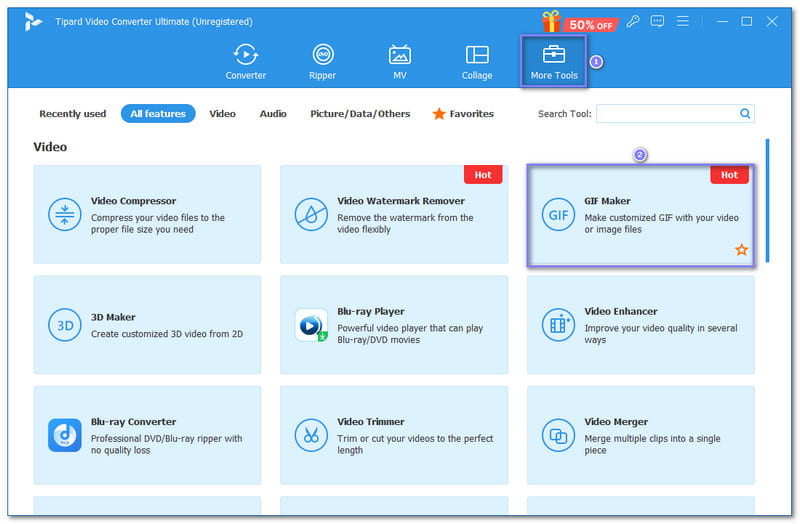Image resolution: width=800 pixels, height=524 pixels.
Task: Open the 3D Maker title
Action: [x=113, y=317]
